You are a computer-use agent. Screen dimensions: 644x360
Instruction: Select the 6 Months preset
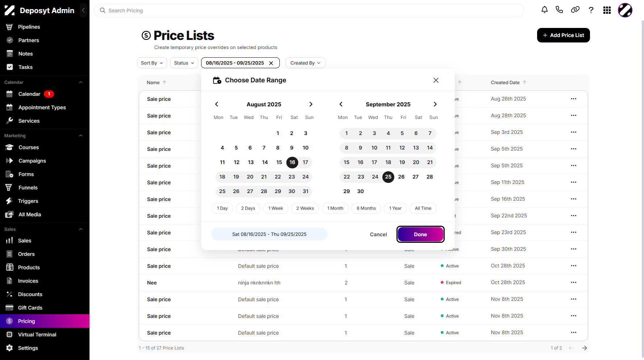(x=366, y=208)
